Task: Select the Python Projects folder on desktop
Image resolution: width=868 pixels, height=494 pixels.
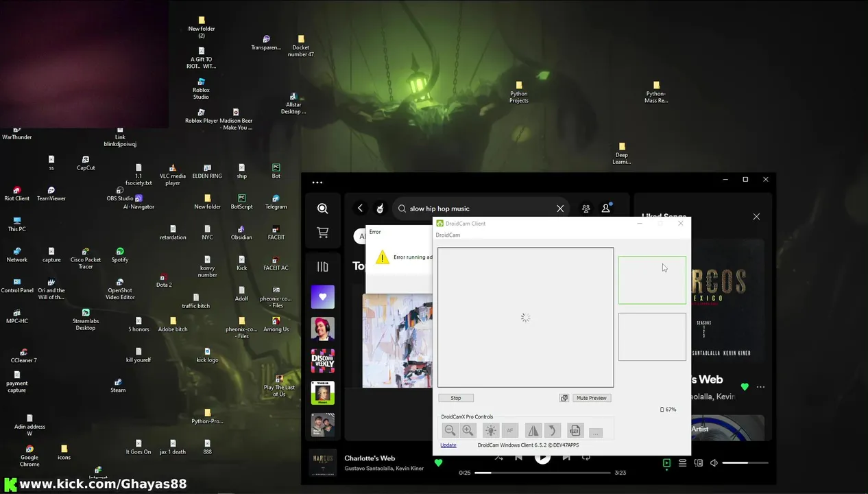Action: coord(519,92)
